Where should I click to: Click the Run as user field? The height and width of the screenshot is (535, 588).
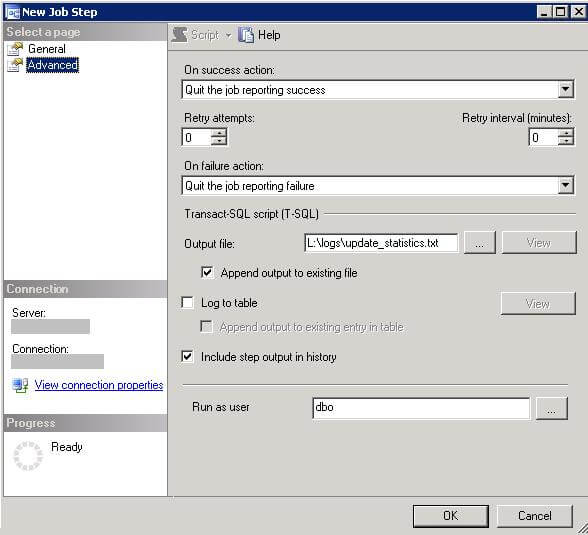tap(421, 408)
